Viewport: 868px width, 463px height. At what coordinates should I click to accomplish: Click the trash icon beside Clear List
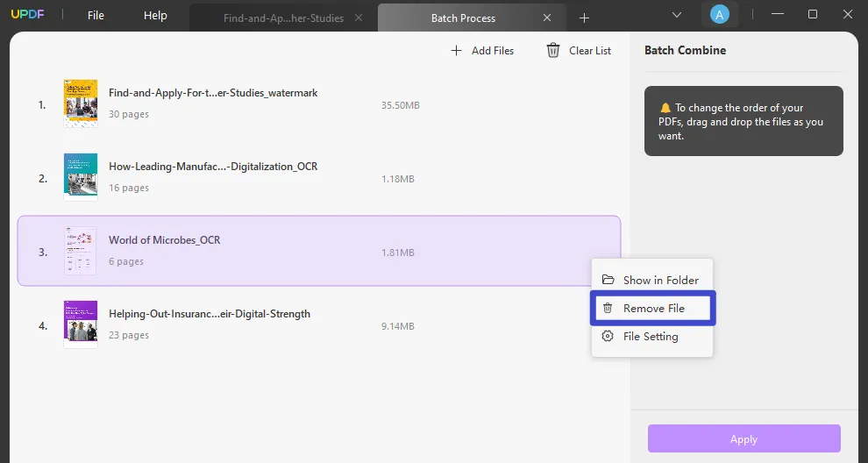[553, 51]
